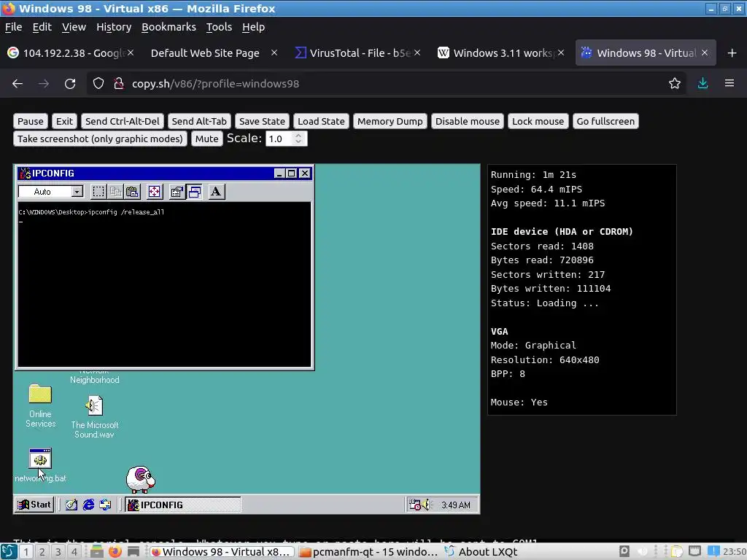Open the Firefox hamburger menu
The height and width of the screenshot is (560, 747).
729,84
